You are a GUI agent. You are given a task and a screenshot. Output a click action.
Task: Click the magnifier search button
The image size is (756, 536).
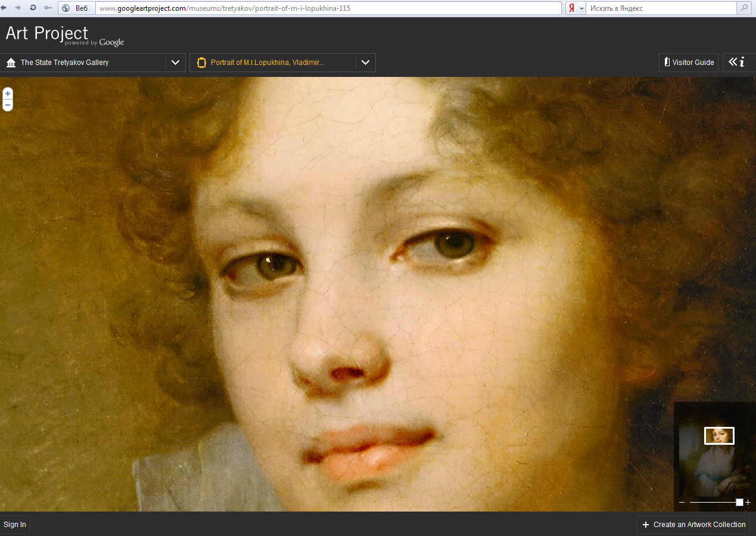[x=744, y=8]
